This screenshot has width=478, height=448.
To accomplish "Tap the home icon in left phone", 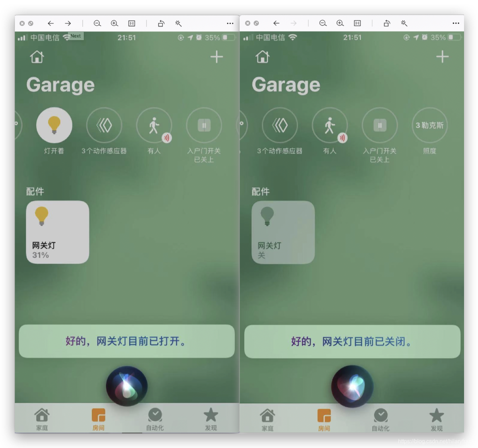I will point(37,57).
